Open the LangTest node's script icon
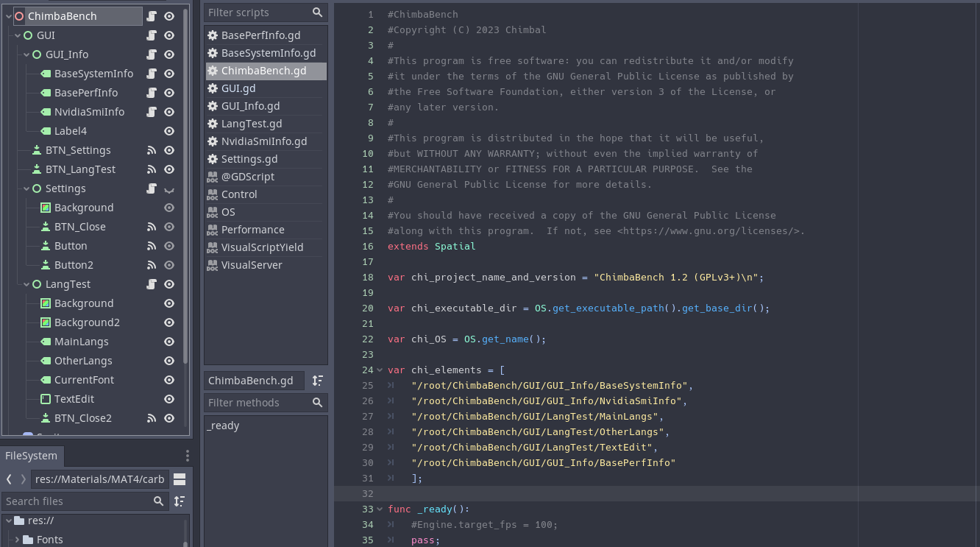Image resolution: width=980 pixels, height=547 pixels. point(152,284)
